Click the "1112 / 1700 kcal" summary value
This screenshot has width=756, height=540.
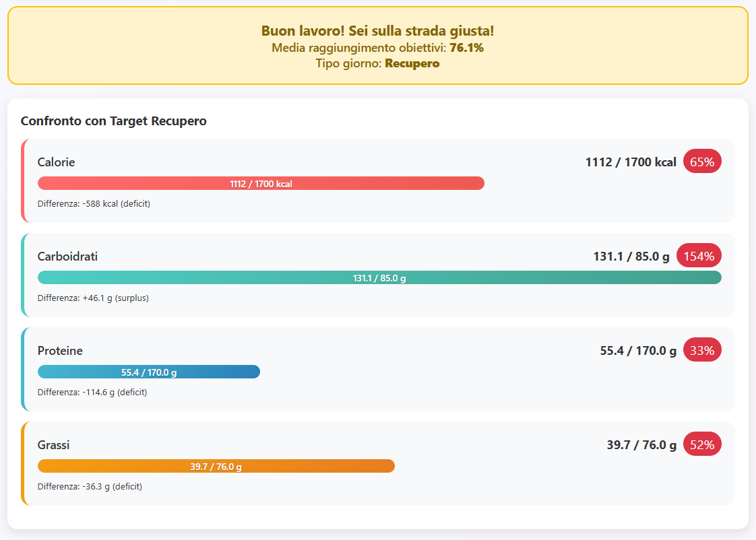(630, 162)
